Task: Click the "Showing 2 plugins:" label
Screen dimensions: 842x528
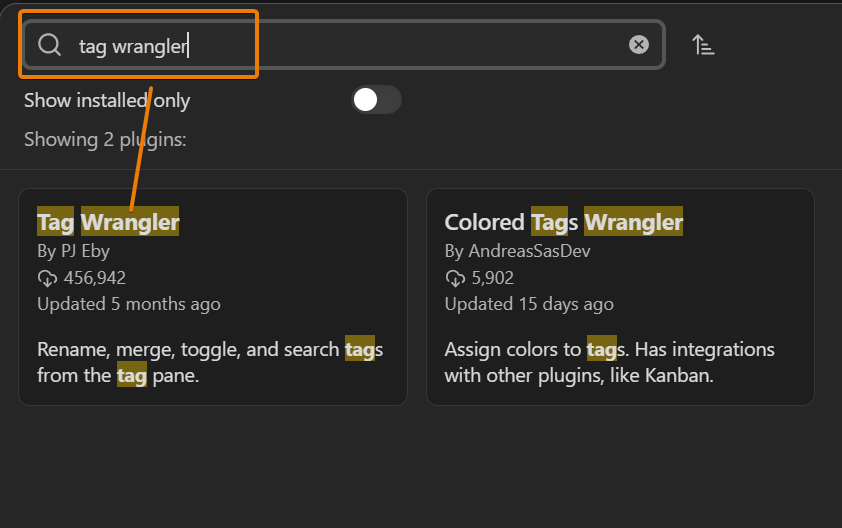Action: [105, 140]
